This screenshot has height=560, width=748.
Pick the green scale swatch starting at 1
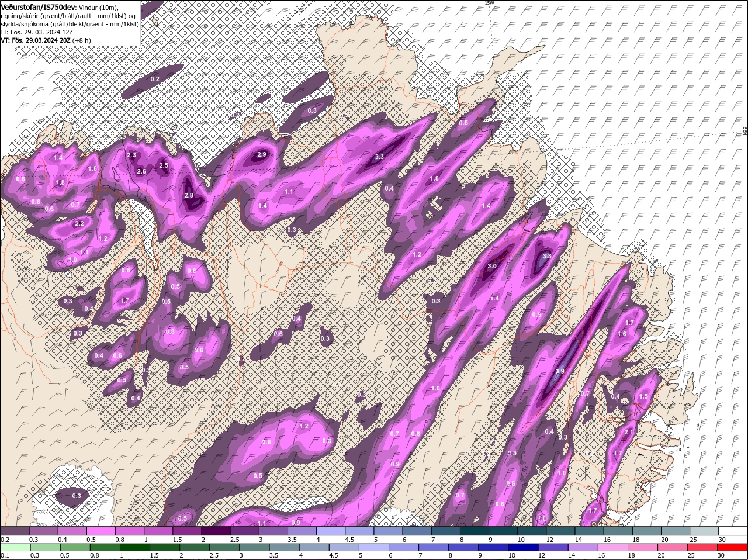135,547
